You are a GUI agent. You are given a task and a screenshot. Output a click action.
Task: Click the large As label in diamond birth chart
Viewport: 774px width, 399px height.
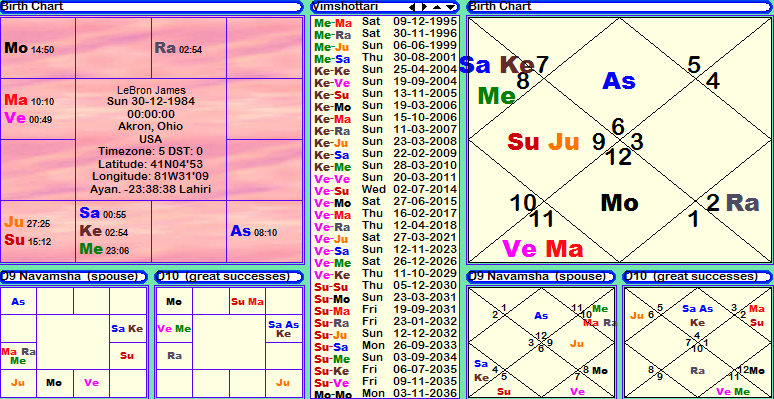(619, 81)
